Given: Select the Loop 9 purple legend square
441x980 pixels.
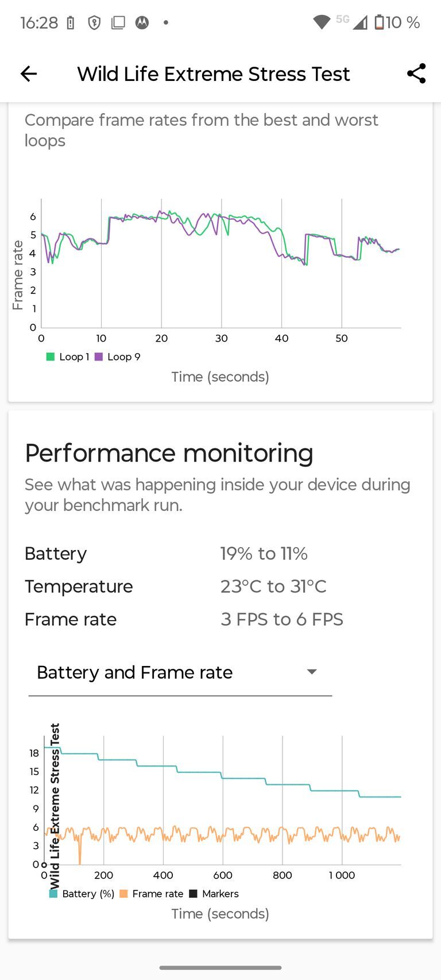Looking at the screenshot, I should click(98, 357).
